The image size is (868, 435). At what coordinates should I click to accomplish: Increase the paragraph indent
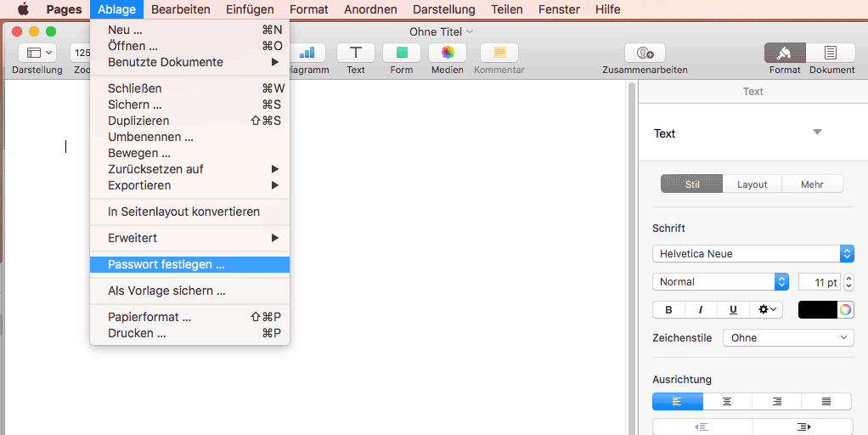803,427
